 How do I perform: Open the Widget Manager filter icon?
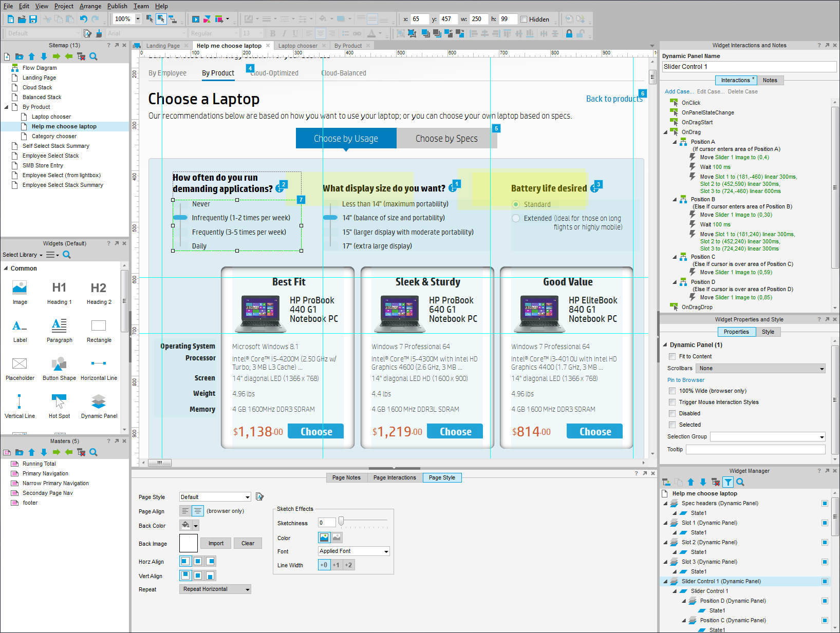pyautogui.click(x=728, y=482)
